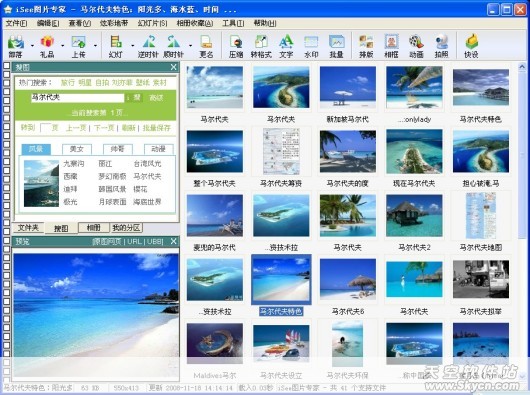530x395 pixels.
Task: Click the UBB link in preview header
Action: 155,242
